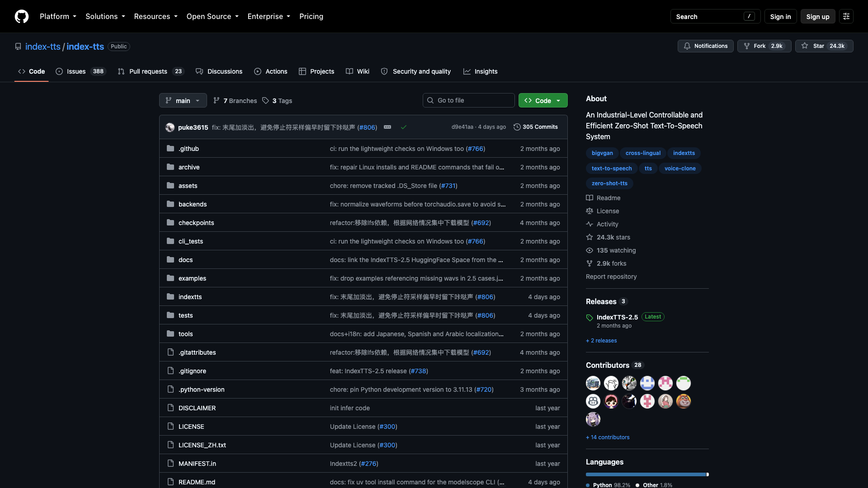The width and height of the screenshot is (868, 488).
Task: Open the header settings menu icon beside Sign up
Action: coord(846,16)
